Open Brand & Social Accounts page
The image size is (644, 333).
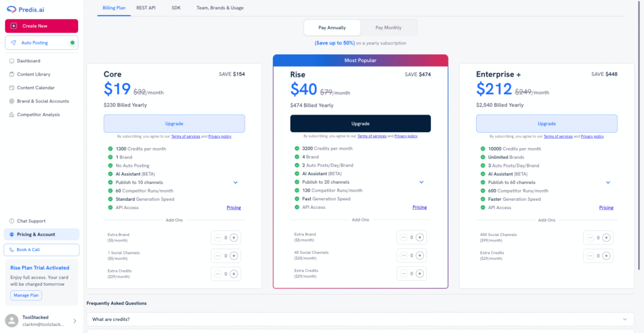click(x=43, y=101)
